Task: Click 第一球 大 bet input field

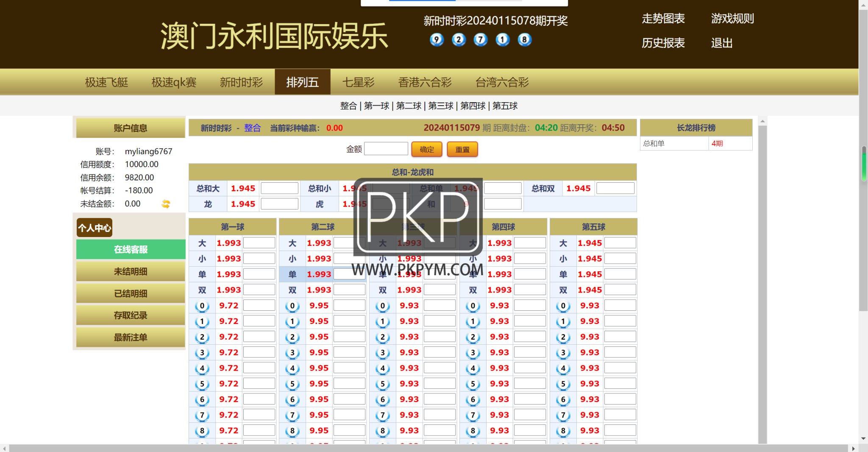Action: 259,243
